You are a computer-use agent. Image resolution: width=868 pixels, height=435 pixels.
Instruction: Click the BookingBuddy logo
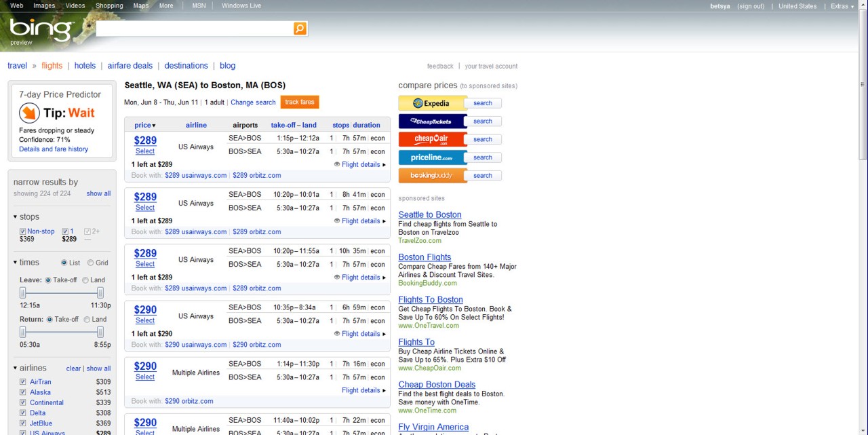point(431,175)
